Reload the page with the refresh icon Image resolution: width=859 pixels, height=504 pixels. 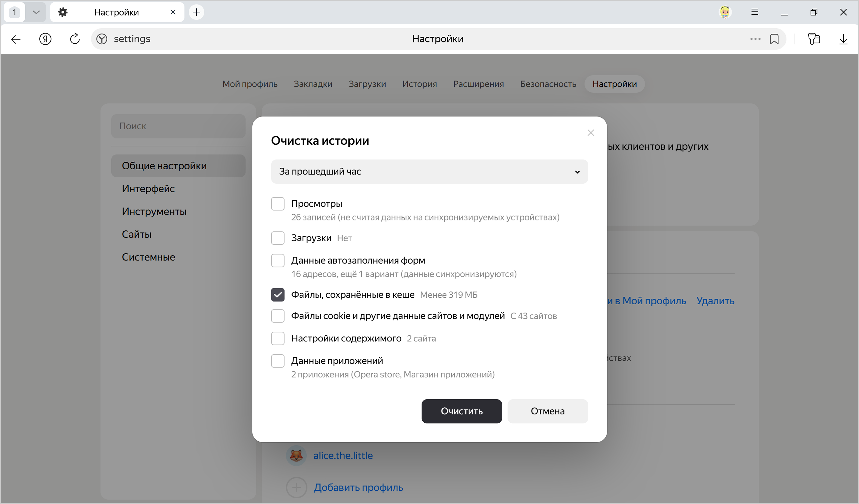75,39
